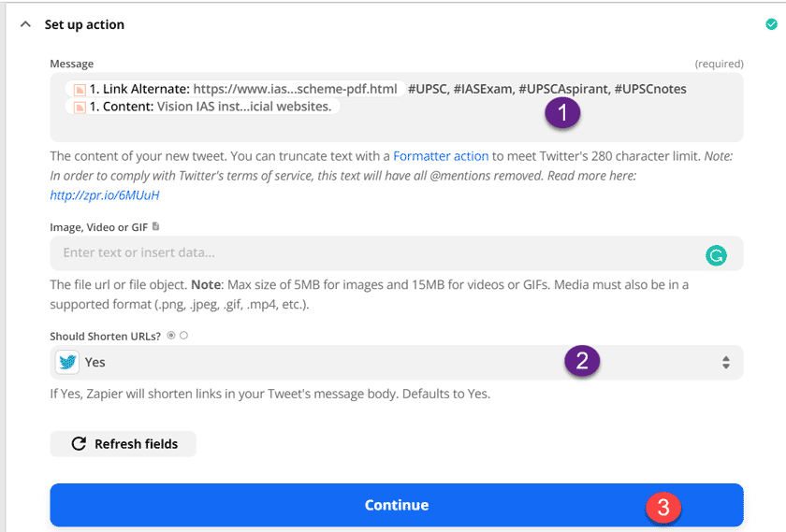Select the first Should Shorten URLs radio button
786x532 pixels.
click(171, 336)
